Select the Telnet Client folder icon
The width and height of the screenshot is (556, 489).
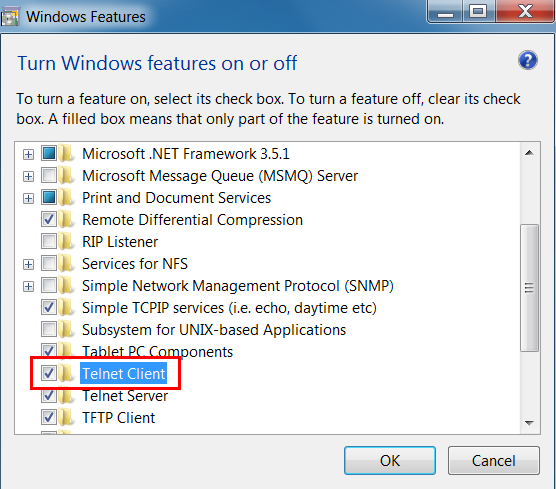pyautogui.click(x=66, y=373)
